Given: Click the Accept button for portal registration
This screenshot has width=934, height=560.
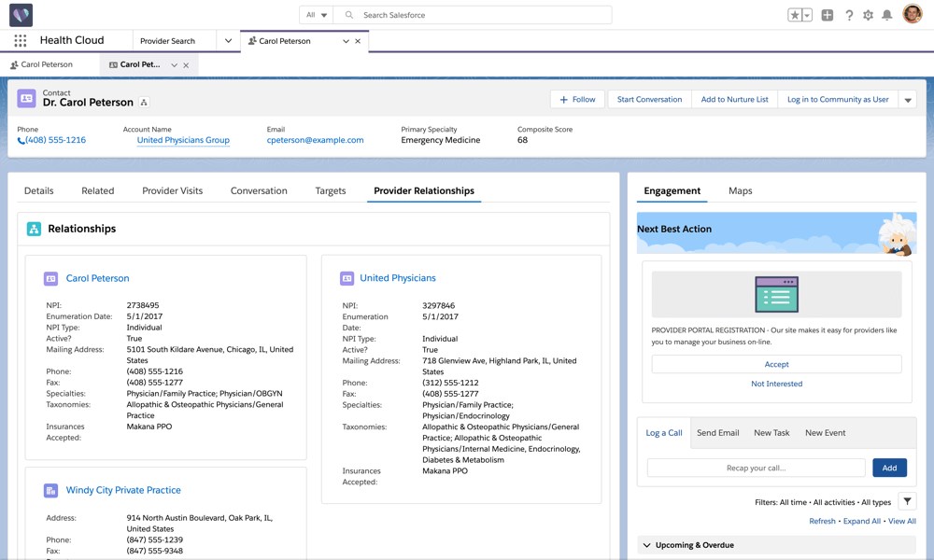Looking at the screenshot, I should pyautogui.click(x=776, y=364).
